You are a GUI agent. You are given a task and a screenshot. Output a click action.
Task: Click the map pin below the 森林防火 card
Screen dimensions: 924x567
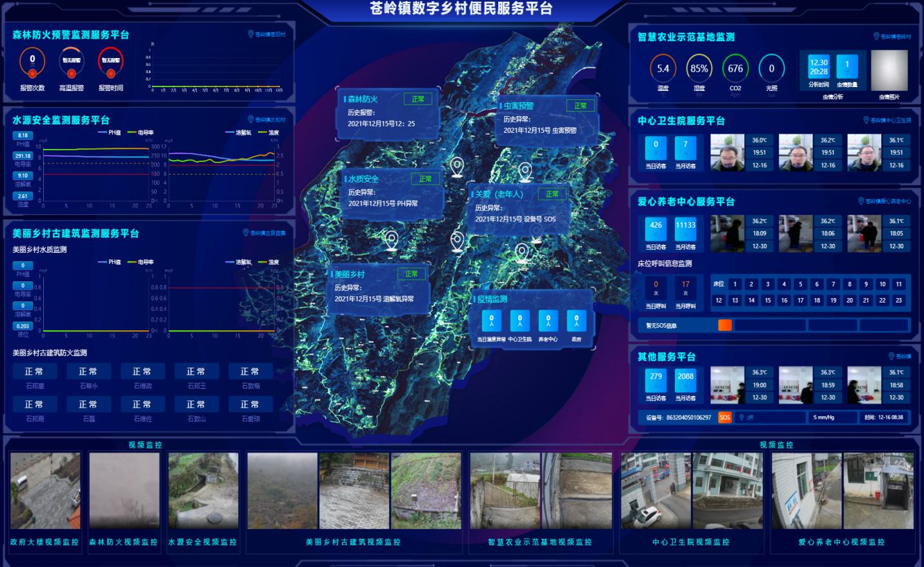457,166
